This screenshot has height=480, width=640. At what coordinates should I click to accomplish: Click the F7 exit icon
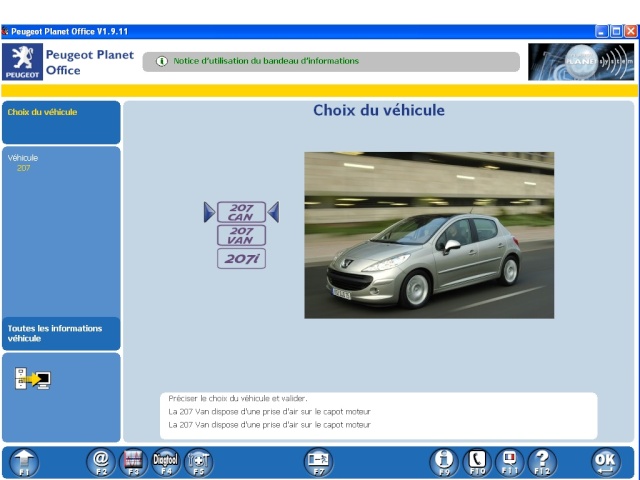click(318, 463)
